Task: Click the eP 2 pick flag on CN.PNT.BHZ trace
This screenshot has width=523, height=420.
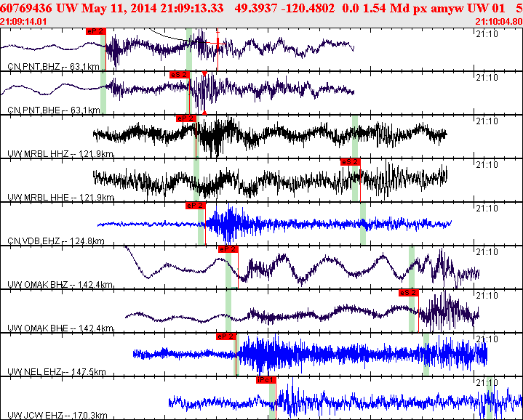Action: tap(96, 31)
